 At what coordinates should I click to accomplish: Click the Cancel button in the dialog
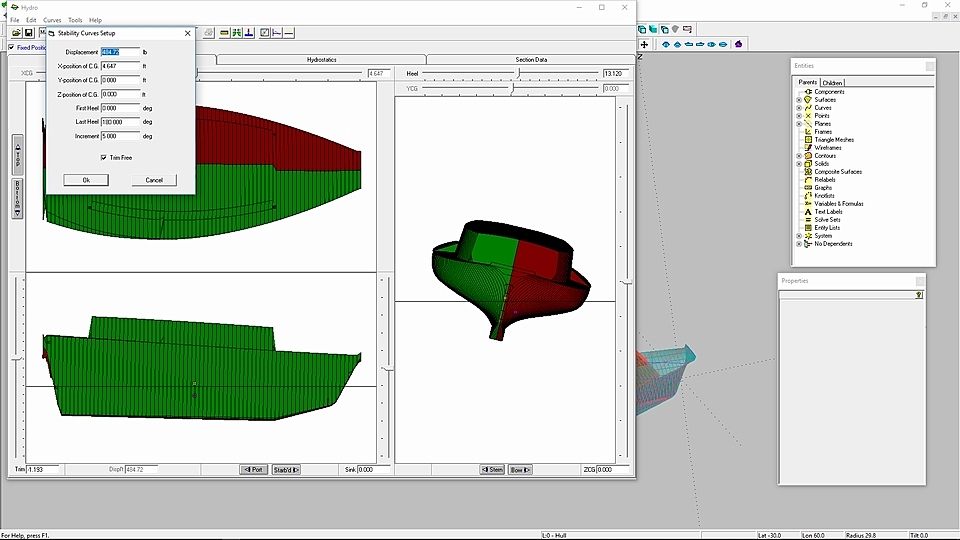click(x=154, y=180)
